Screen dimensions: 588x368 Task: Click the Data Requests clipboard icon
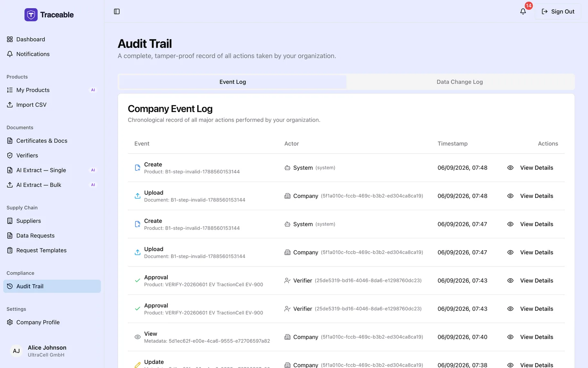click(10, 236)
